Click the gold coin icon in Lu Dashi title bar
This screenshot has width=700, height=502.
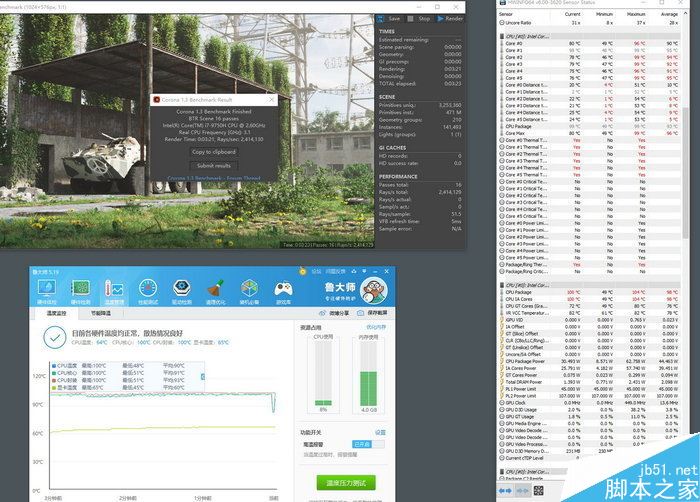pos(303,272)
